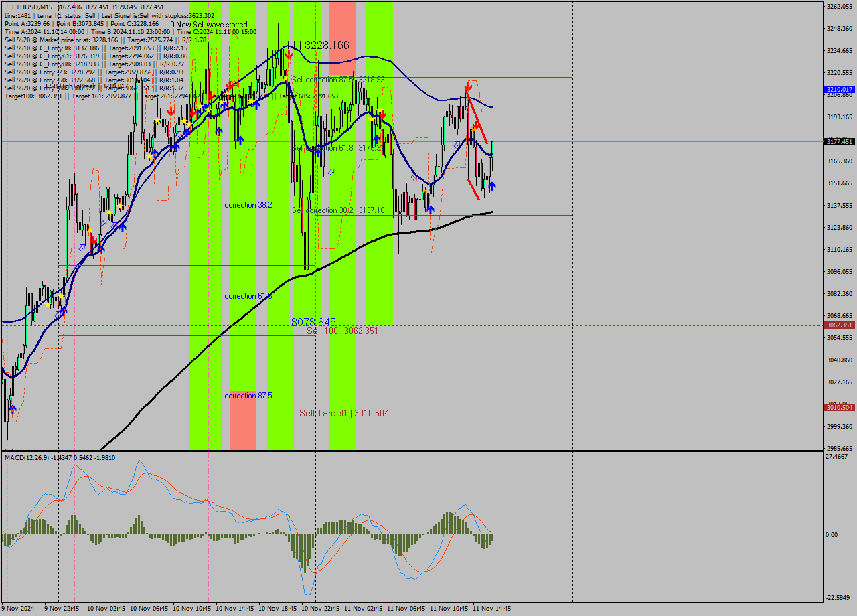Click the 3082.360 price scale value
Image resolution: width=857 pixels, height=616 pixels.
(839, 293)
